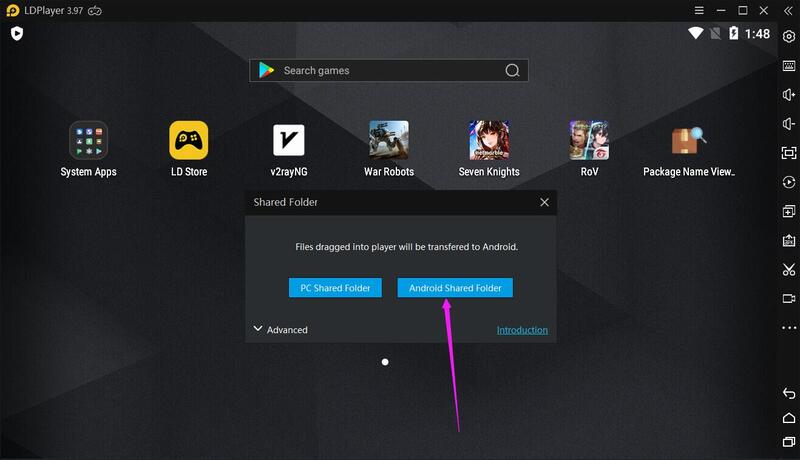Click the Search games field

click(390, 71)
